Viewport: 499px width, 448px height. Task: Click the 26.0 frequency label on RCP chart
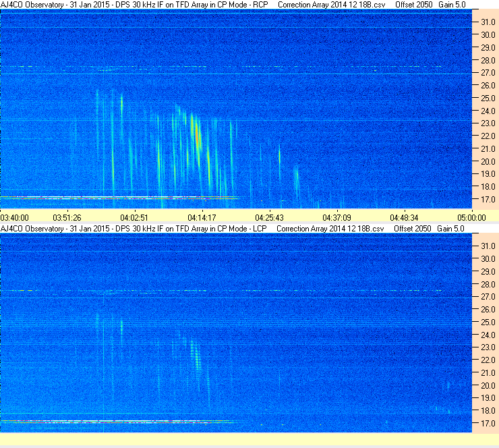488,86
